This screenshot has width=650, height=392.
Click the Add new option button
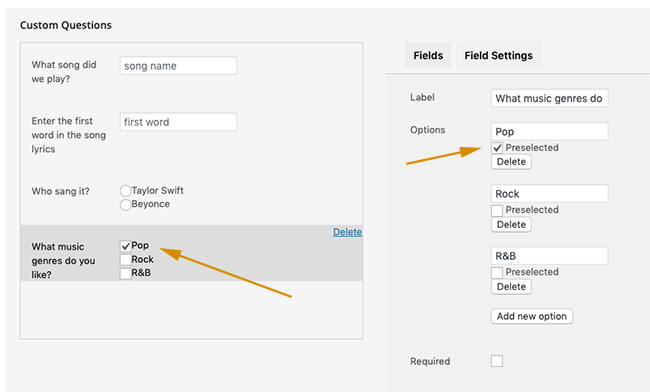[532, 316]
